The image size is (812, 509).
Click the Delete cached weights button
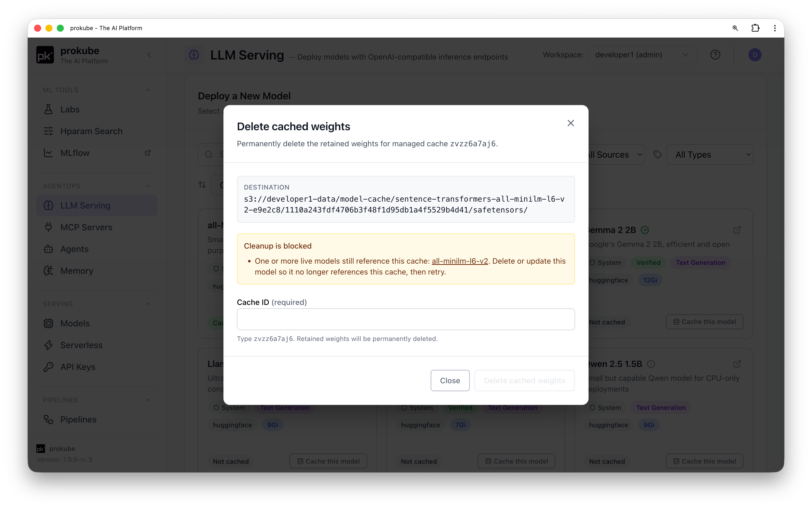524,381
